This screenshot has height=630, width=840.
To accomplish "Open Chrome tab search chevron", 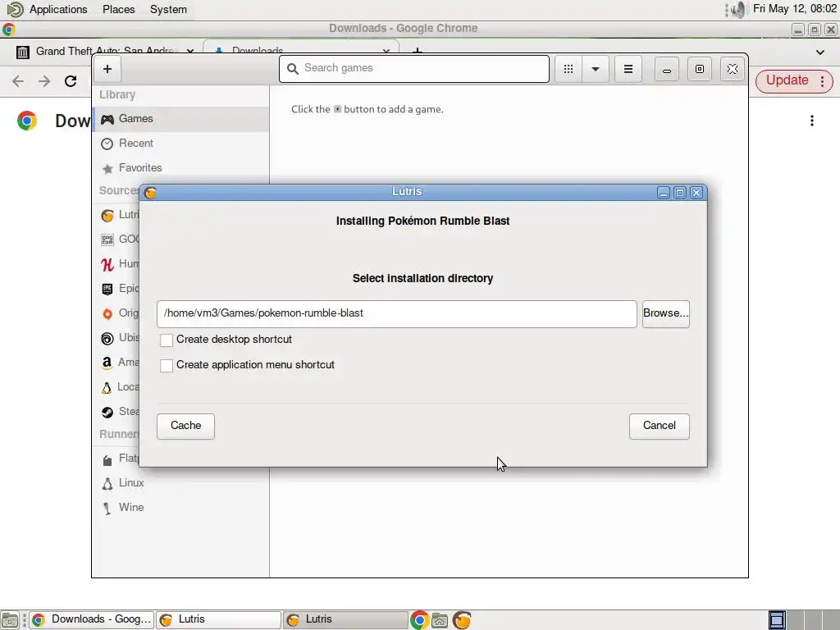I will point(819,52).
